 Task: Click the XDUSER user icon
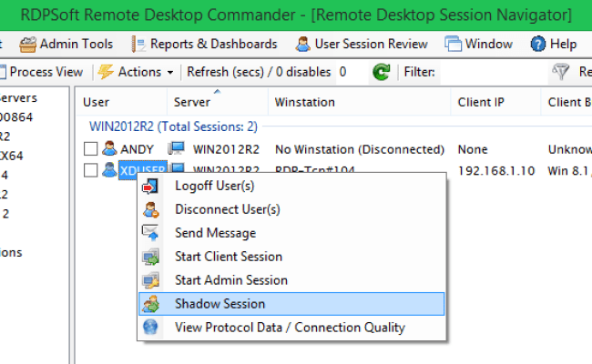click(x=109, y=170)
